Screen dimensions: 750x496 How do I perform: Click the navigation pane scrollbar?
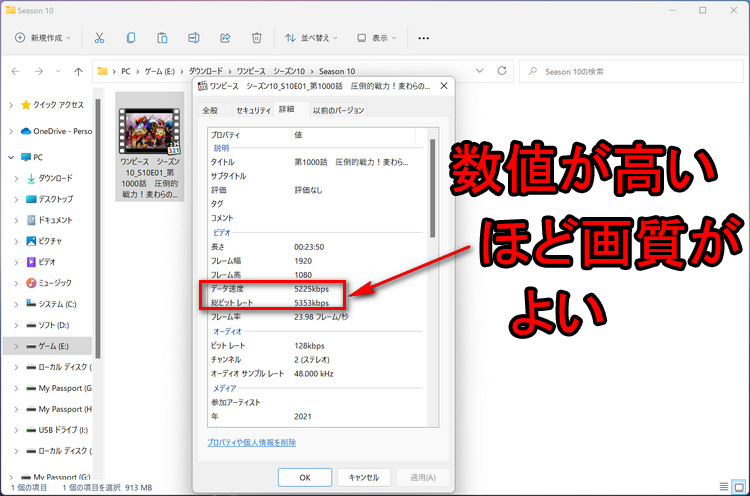click(98, 229)
